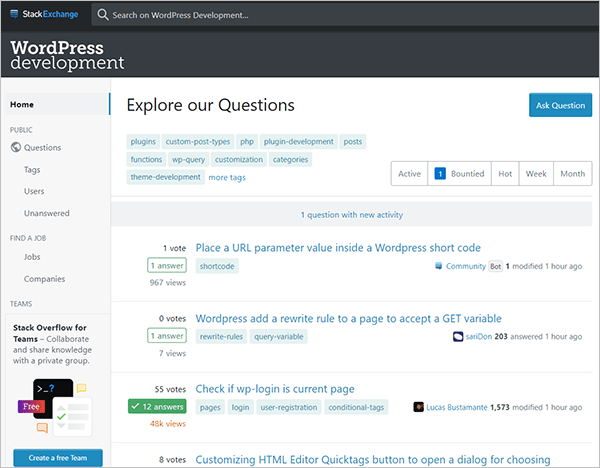Focus the Search on WordPress Development field
600x468 pixels.
pyautogui.click(x=344, y=15)
